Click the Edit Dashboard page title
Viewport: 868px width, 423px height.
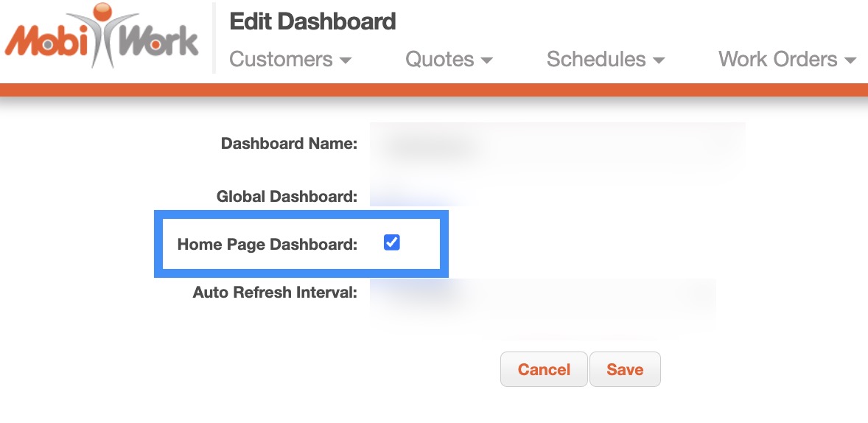click(312, 21)
